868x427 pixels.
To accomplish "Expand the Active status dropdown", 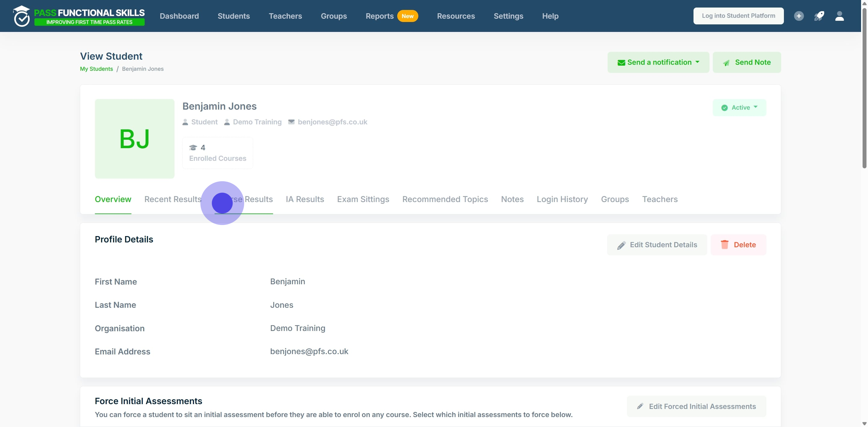I will pos(739,108).
